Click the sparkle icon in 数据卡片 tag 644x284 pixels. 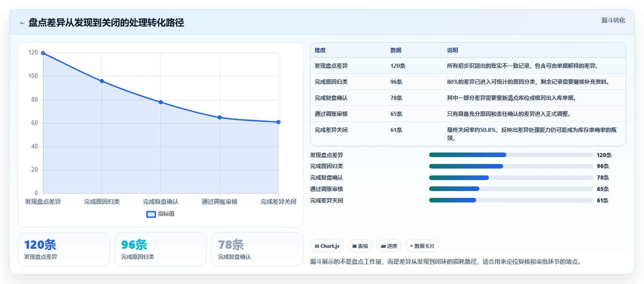pos(412,246)
